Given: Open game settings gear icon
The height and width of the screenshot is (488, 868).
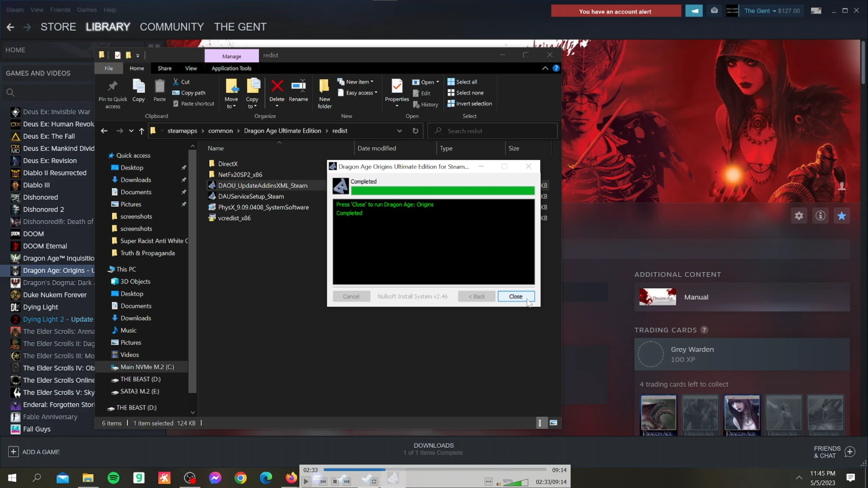Looking at the screenshot, I should click(x=799, y=216).
